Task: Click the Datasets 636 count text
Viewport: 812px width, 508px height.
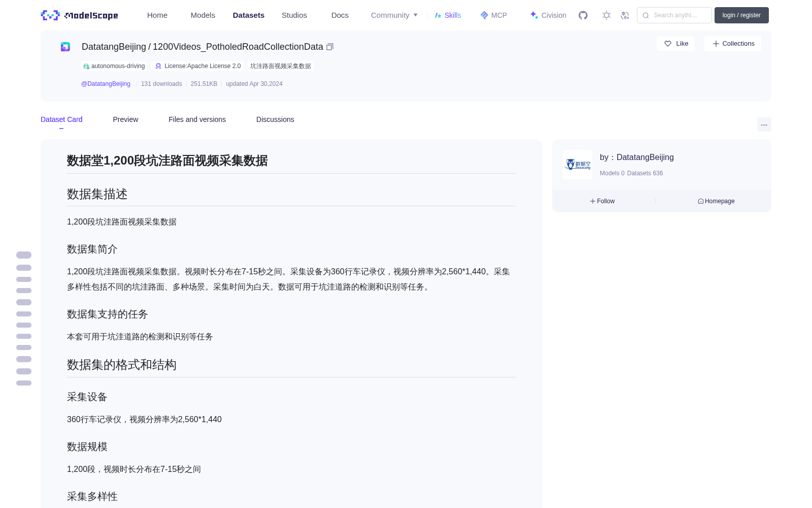Action: point(645,173)
